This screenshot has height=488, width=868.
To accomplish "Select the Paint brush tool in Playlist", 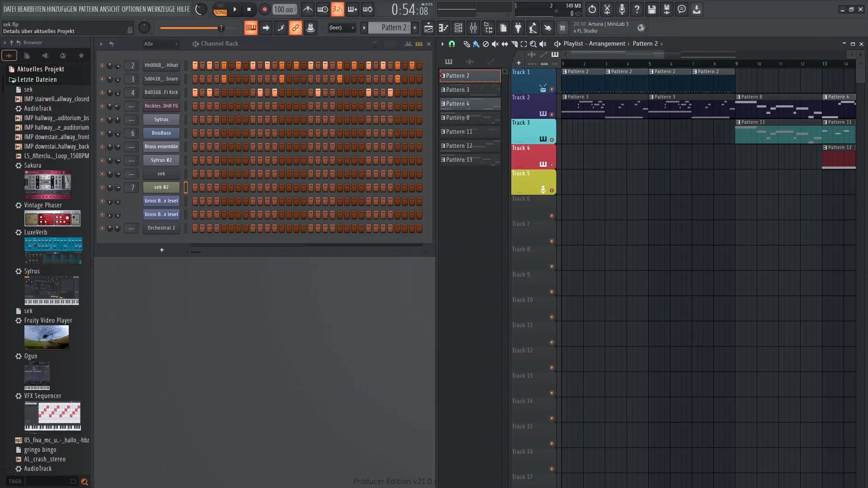I will click(x=476, y=44).
